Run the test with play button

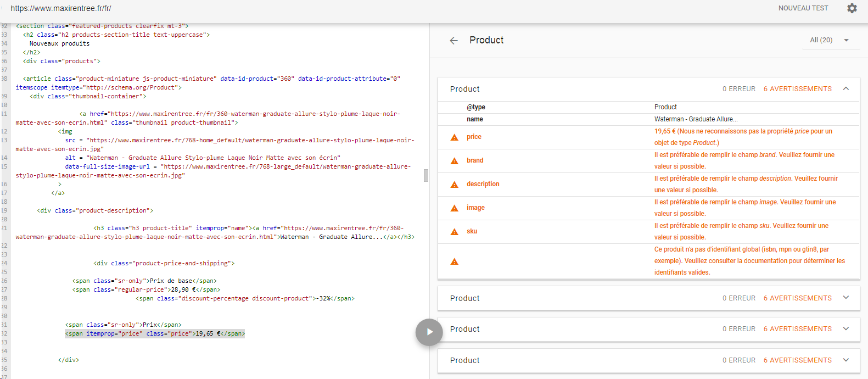429,332
